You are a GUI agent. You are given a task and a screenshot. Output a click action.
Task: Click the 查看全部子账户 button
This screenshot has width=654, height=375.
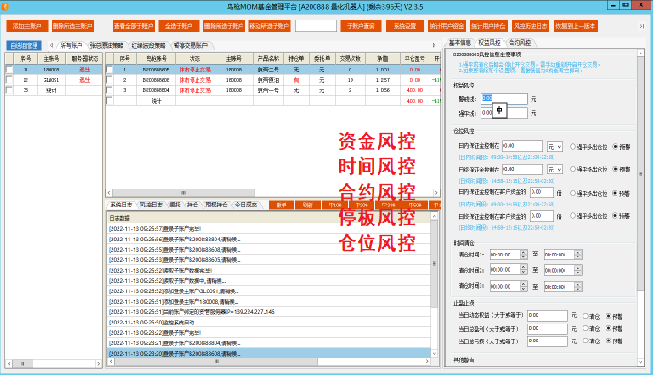coord(134,26)
